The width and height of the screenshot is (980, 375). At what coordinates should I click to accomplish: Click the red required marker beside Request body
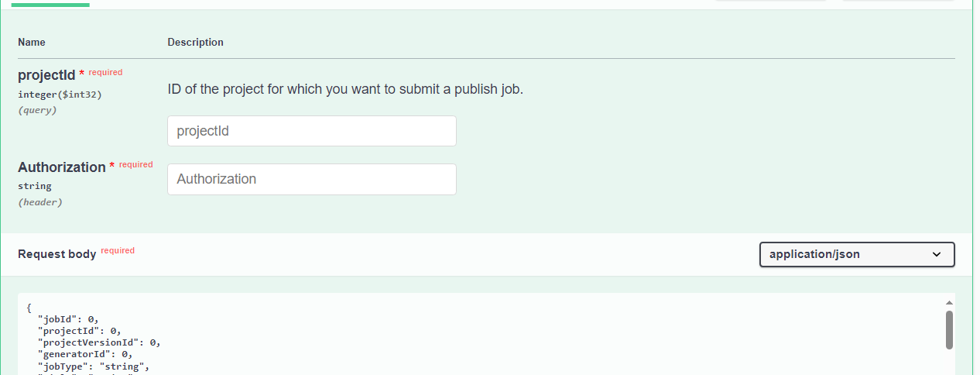(x=118, y=251)
